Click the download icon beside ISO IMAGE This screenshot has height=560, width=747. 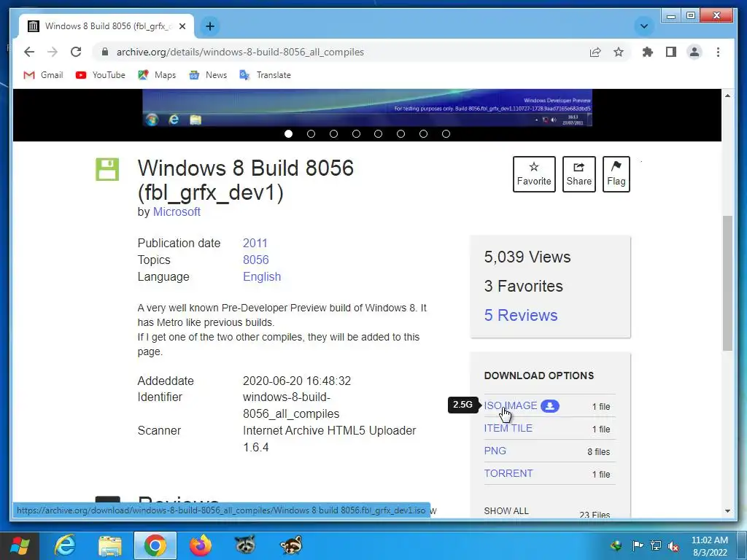click(550, 405)
